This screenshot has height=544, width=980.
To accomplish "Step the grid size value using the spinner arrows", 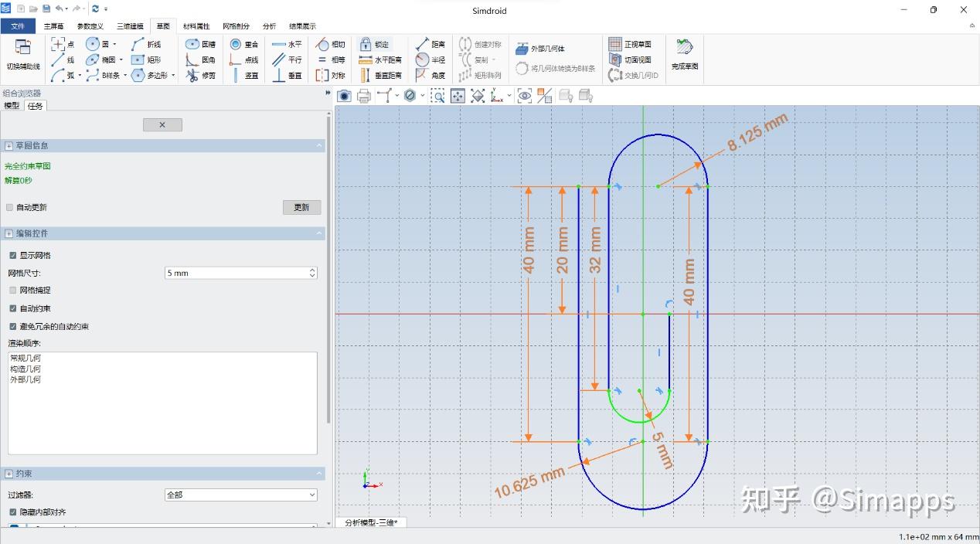I will click(311, 272).
